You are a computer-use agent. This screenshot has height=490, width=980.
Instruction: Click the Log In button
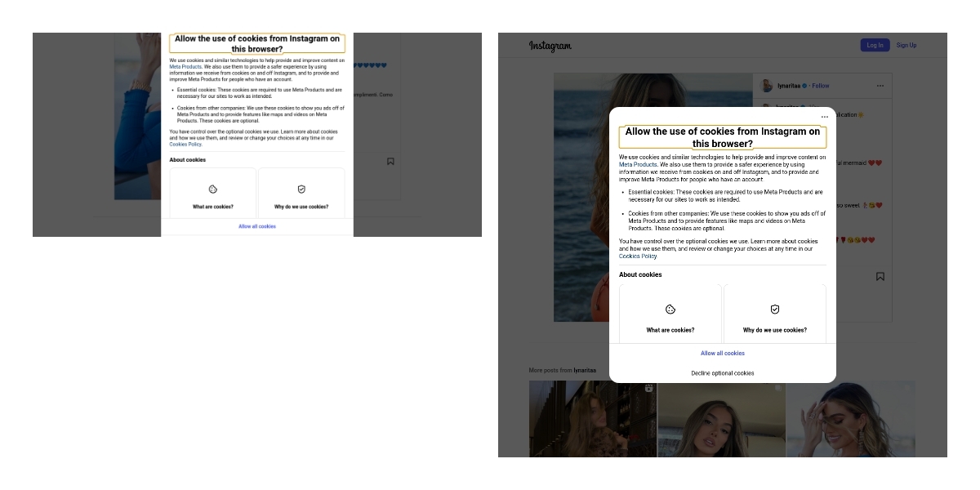(875, 45)
